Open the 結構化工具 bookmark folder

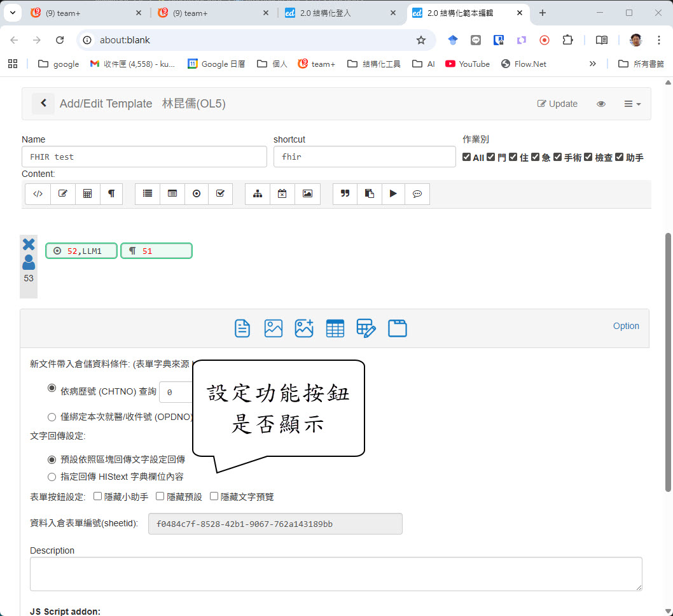[374, 64]
